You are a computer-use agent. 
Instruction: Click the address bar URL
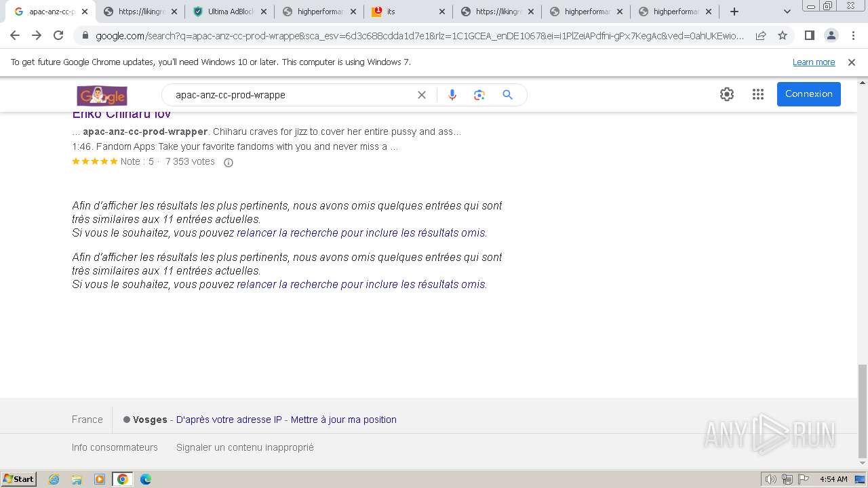(420, 36)
